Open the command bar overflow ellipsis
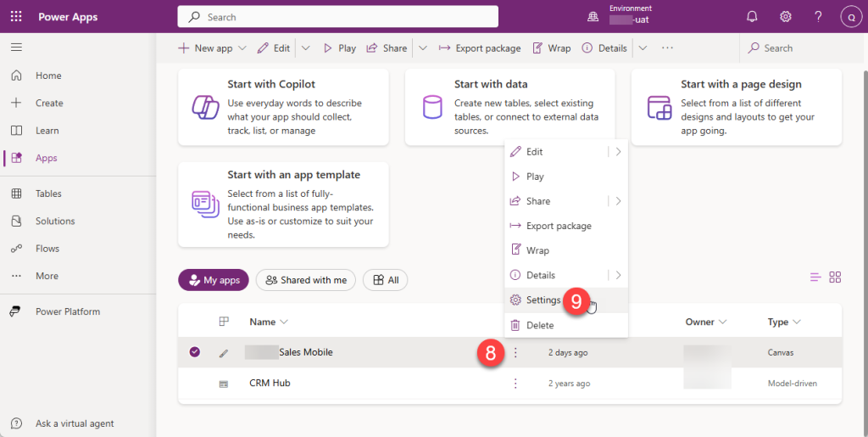 point(668,48)
